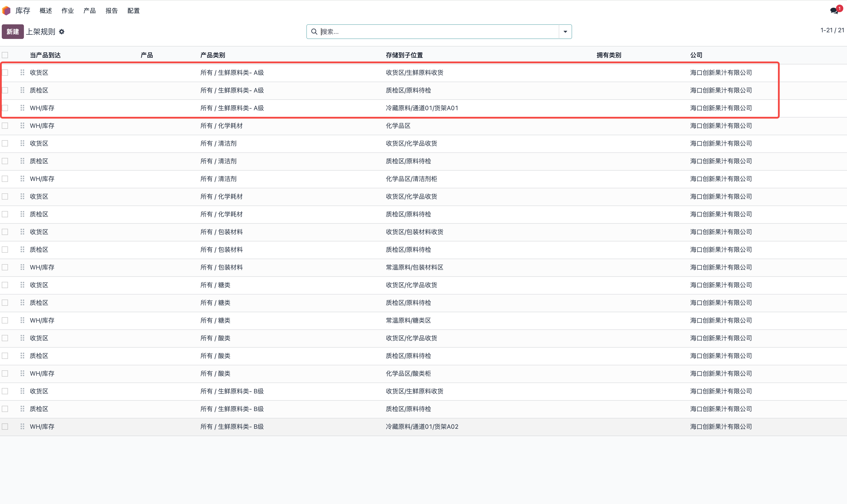
Task: Click 所有 / 生鲜原料类- B级 in 货架A02 row
Action: (x=232, y=427)
